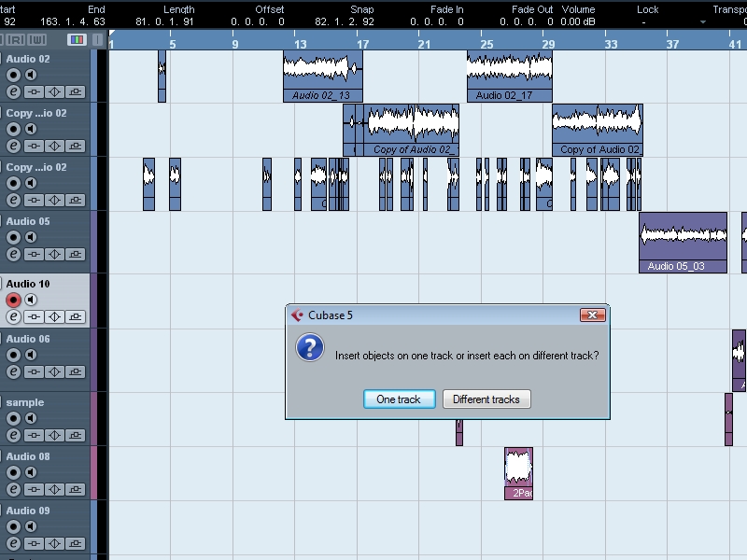Select the Audio 05_03 clip

coord(684,243)
